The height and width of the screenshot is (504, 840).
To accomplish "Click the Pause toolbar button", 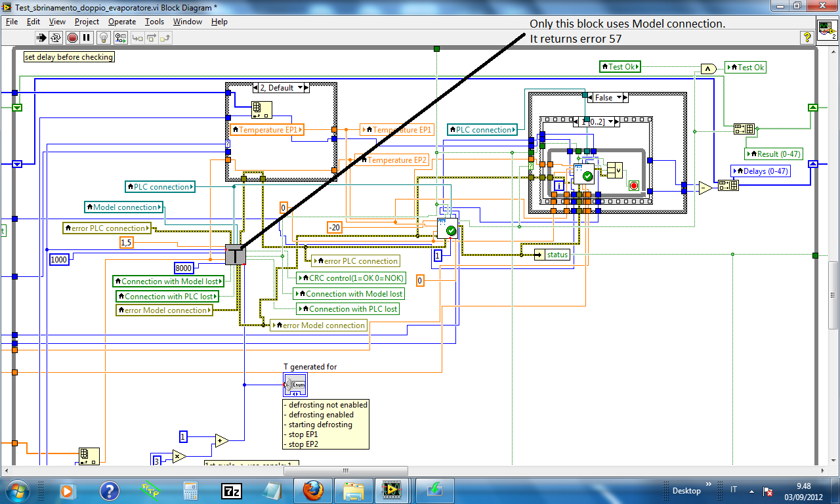I will click(x=87, y=37).
